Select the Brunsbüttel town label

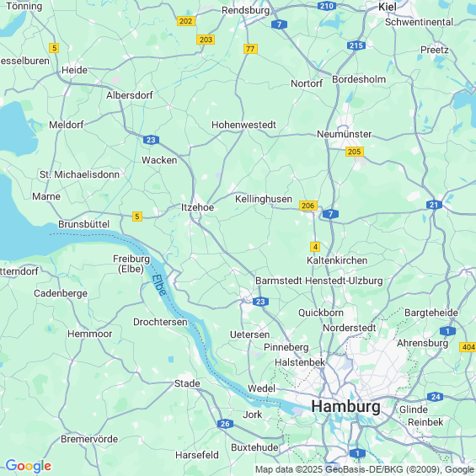point(83,224)
